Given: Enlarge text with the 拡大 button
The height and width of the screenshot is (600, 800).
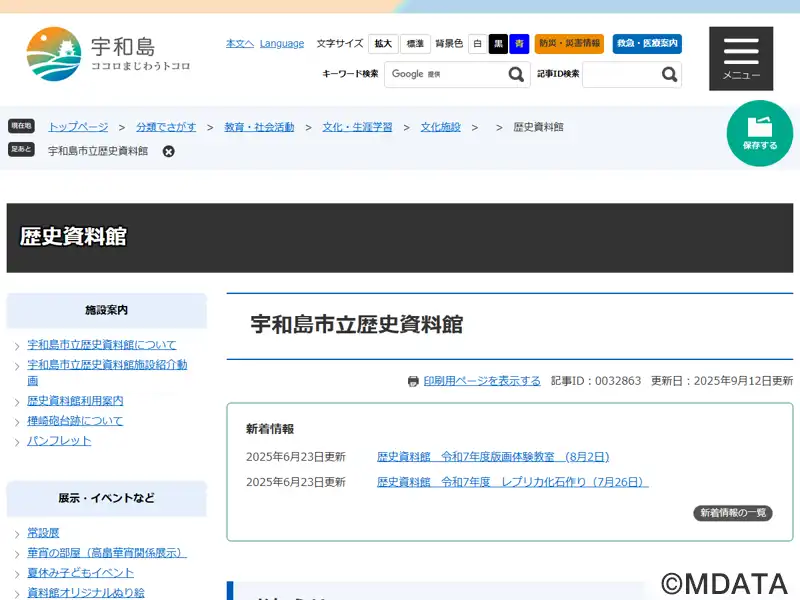Looking at the screenshot, I should pos(383,44).
